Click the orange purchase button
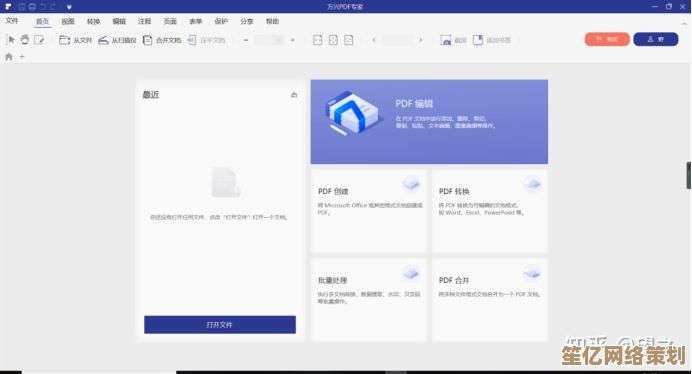Viewport: 692px width, 374px height. click(x=607, y=39)
